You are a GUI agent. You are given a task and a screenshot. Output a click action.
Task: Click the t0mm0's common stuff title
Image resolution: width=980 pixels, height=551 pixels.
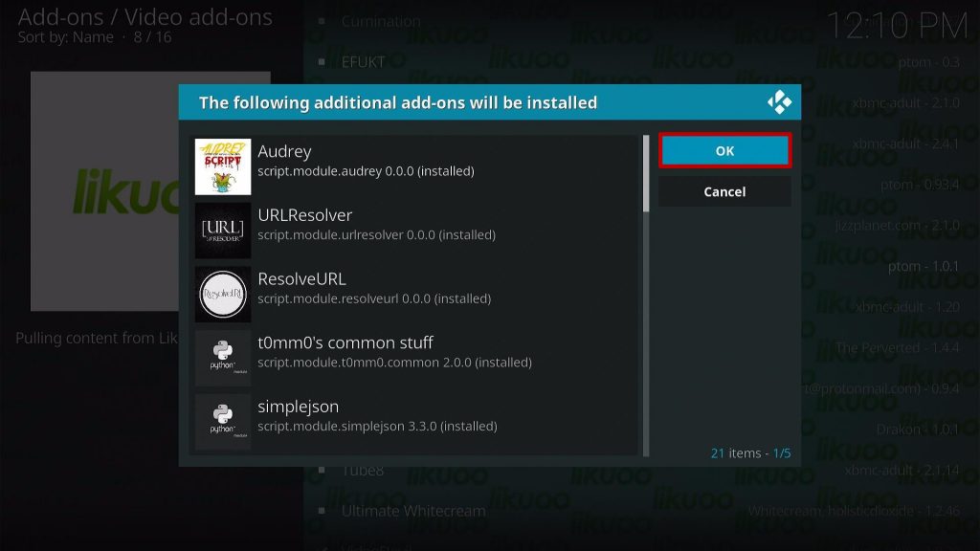[x=345, y=342]
